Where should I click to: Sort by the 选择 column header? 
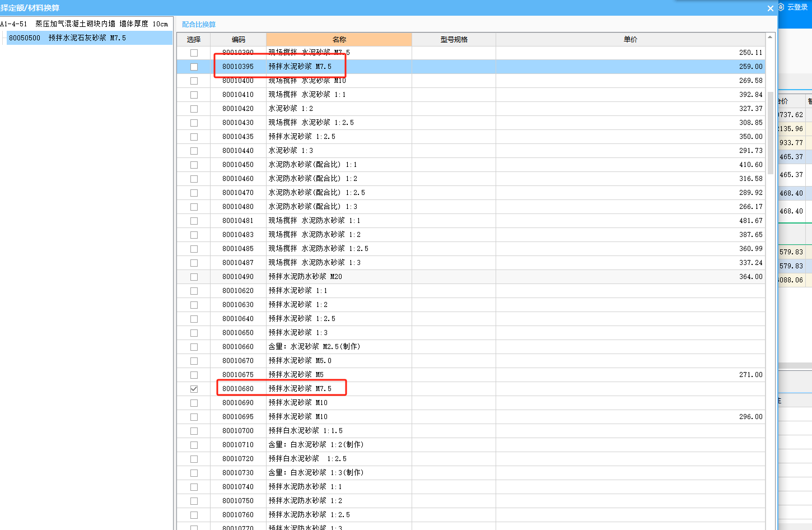point(194,39)
